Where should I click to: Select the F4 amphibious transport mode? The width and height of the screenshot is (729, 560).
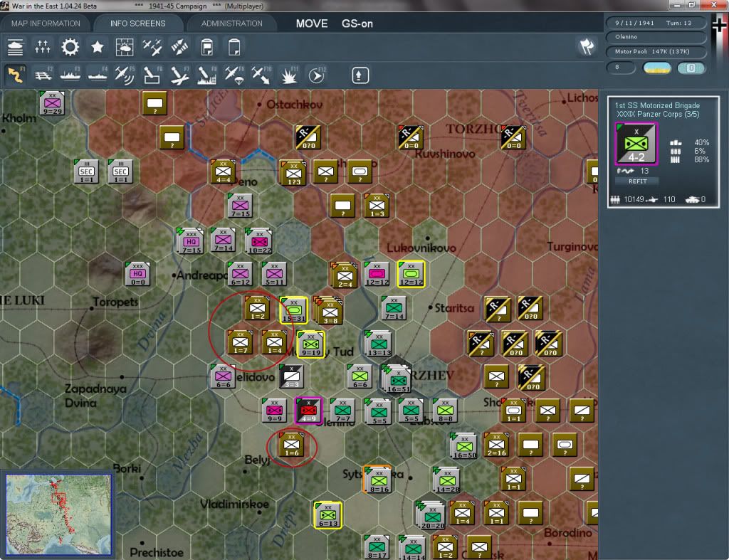pyautogui.click(x=98, y=75)
